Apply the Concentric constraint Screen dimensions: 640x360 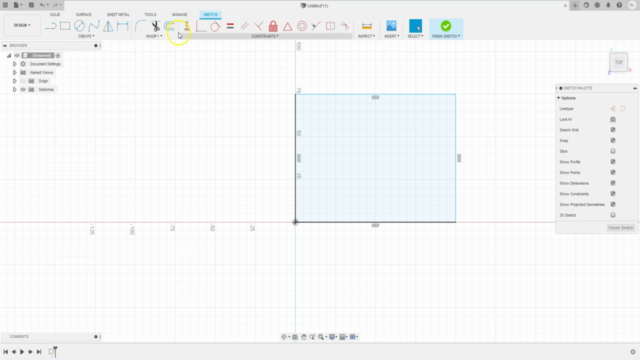302,26
